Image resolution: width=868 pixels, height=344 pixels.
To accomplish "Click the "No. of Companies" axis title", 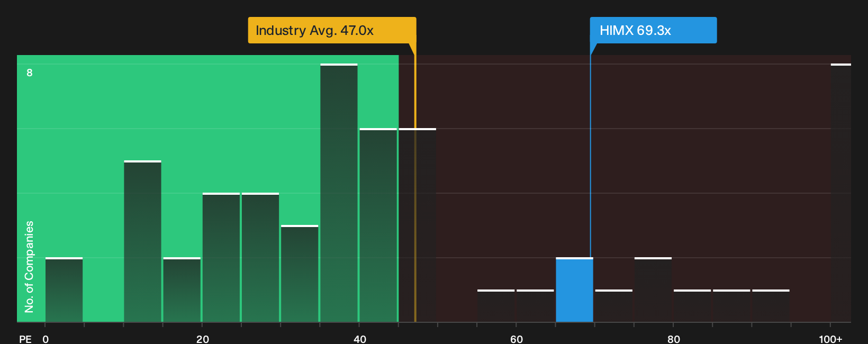I will (29, 267).
